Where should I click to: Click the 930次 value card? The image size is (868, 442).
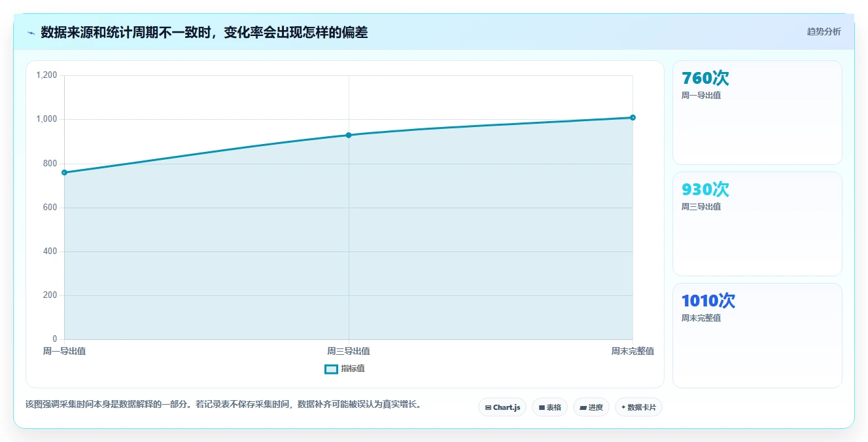coord(757,224)
